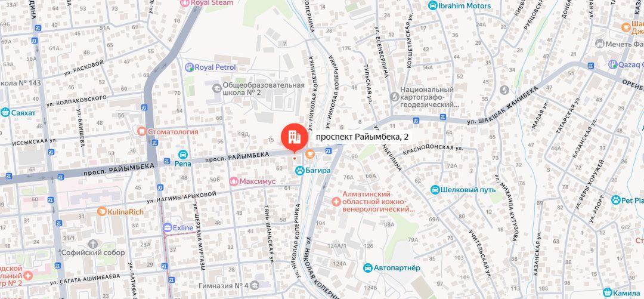Click the Exline delivery box icon
This screenshot has height=299, width=644.
pos(167,227)
